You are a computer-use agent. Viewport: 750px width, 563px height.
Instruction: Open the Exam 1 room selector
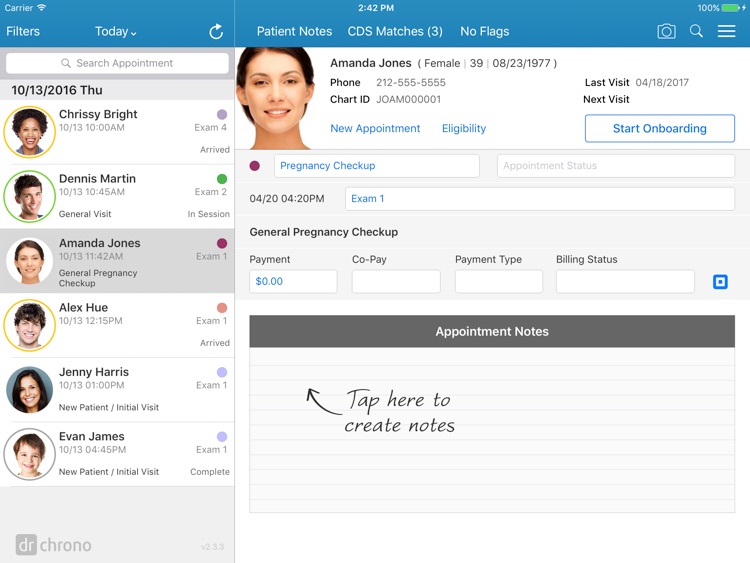[x=539, y=199]
